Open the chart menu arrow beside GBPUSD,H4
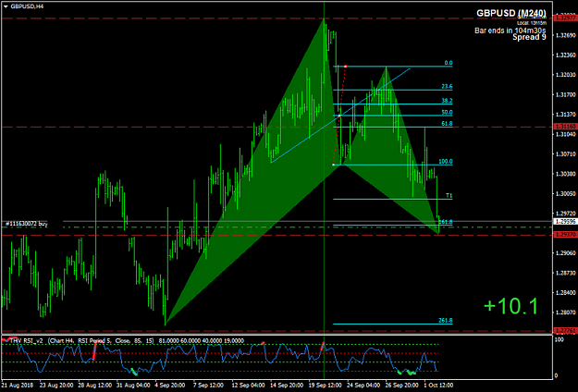 [x=6, y=6]
